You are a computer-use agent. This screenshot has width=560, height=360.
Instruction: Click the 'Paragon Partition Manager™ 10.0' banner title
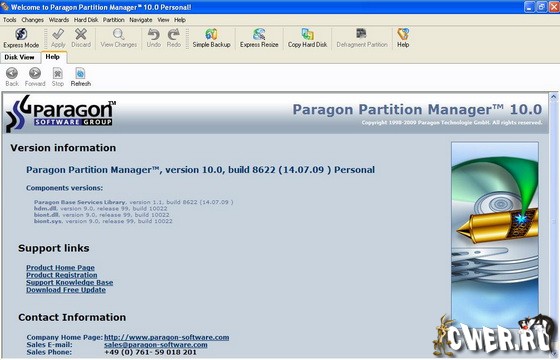pyautogui.click(x=417, y=110)
